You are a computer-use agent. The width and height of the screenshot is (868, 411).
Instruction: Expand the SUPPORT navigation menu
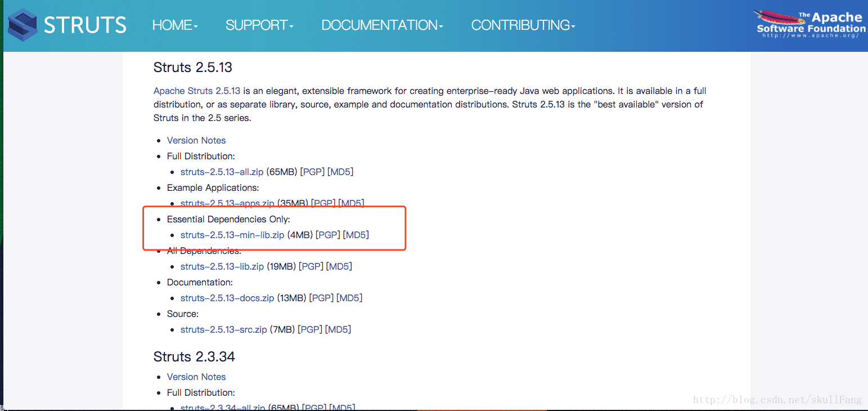coord(259,25)
